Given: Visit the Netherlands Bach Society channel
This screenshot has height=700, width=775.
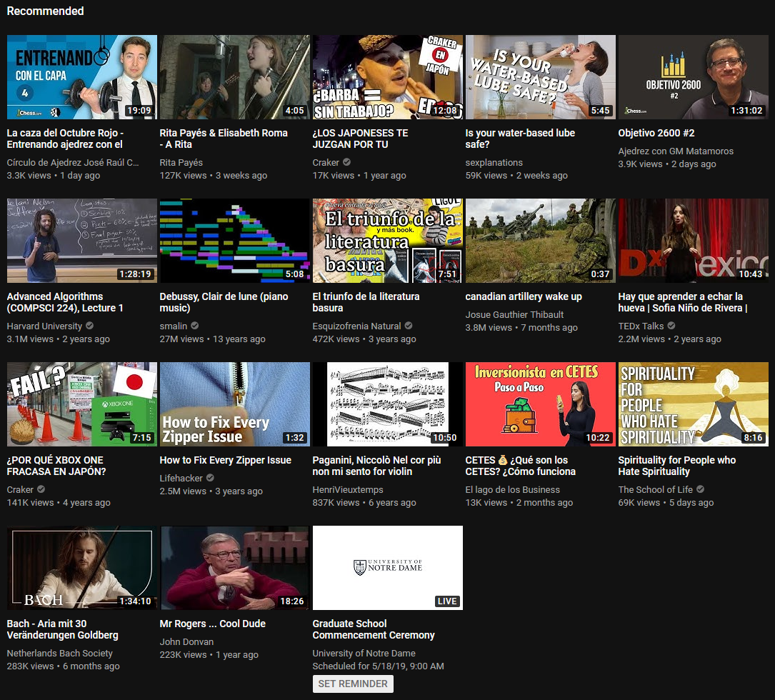Looking at the screenshot, I should pos(60,654).
